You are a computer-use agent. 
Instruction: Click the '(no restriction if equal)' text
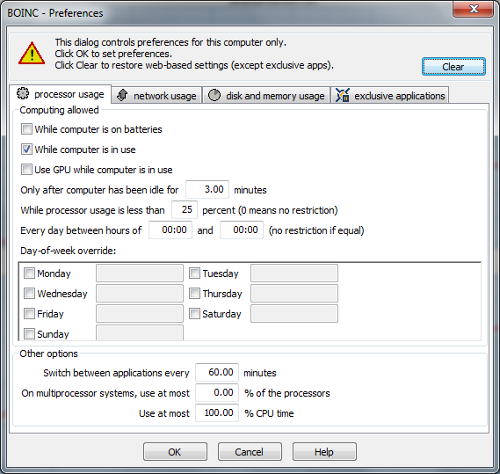[316, 230]
